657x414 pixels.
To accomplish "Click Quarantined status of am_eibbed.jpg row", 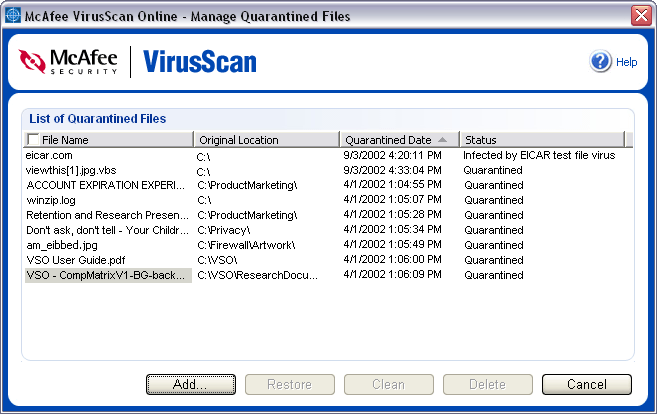I will [494, 246].
